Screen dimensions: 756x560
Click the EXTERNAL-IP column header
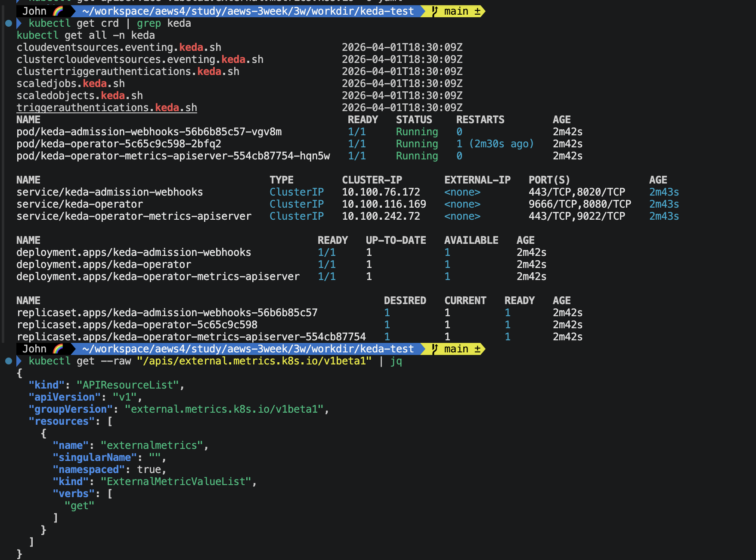click(477, 180)
